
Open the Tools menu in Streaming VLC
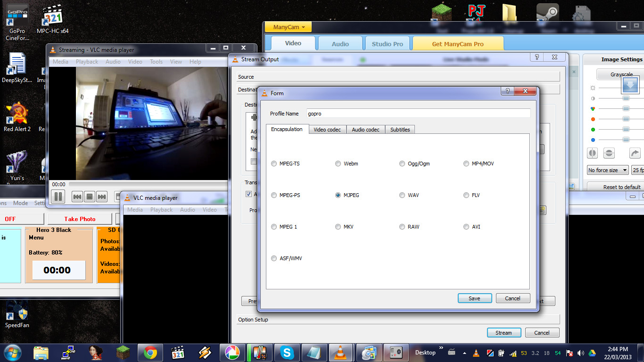[x=156, y=62]
